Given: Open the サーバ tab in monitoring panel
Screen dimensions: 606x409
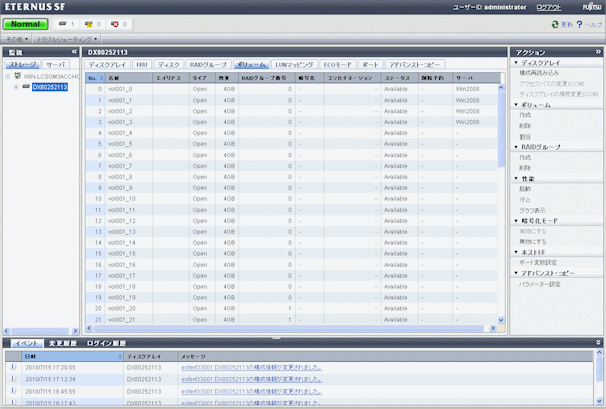Looking at the screenshot, I should pos(55,65).
